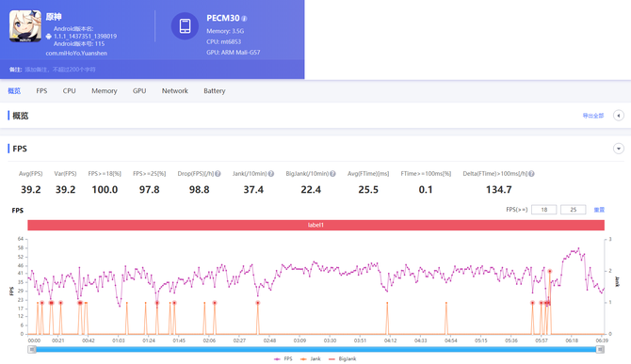Click the left handle of timeline range slider
Image resolution: width=631 pixels, height=364 pixels.
coord(32,350)
